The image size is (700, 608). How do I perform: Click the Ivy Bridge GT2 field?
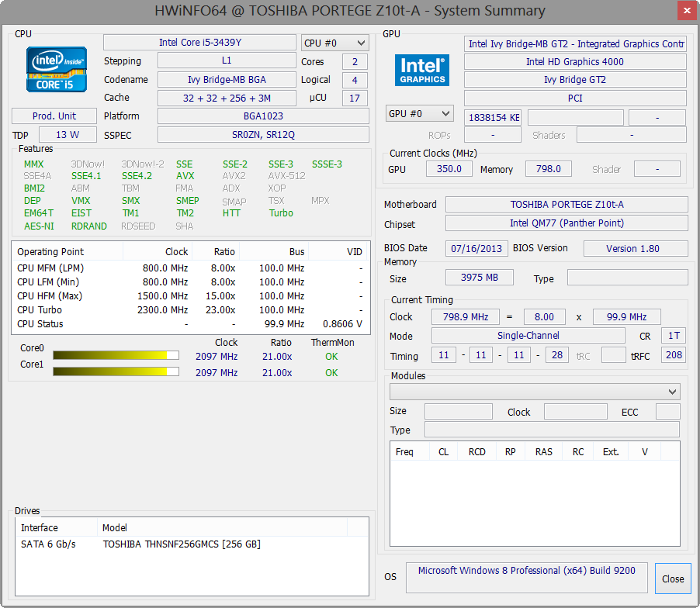click(x=575, y=79)
